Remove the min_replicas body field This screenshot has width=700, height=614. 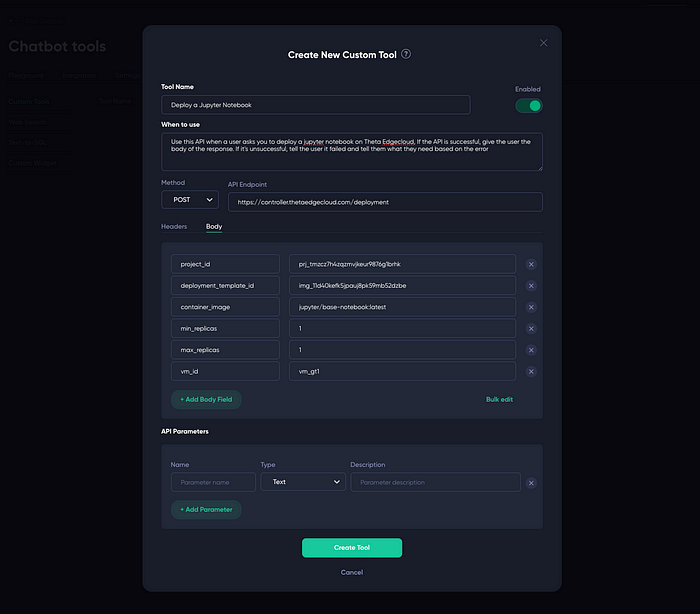tap(531, 329)
